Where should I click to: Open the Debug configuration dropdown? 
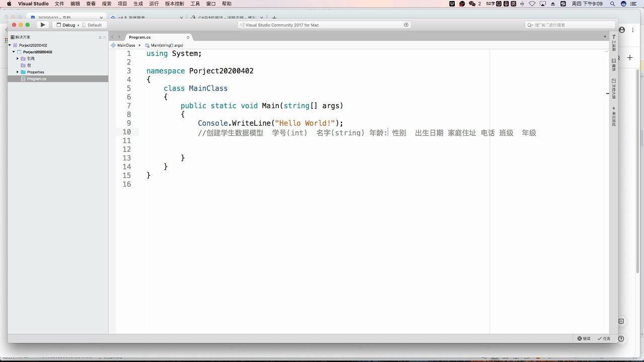(68, 24)
